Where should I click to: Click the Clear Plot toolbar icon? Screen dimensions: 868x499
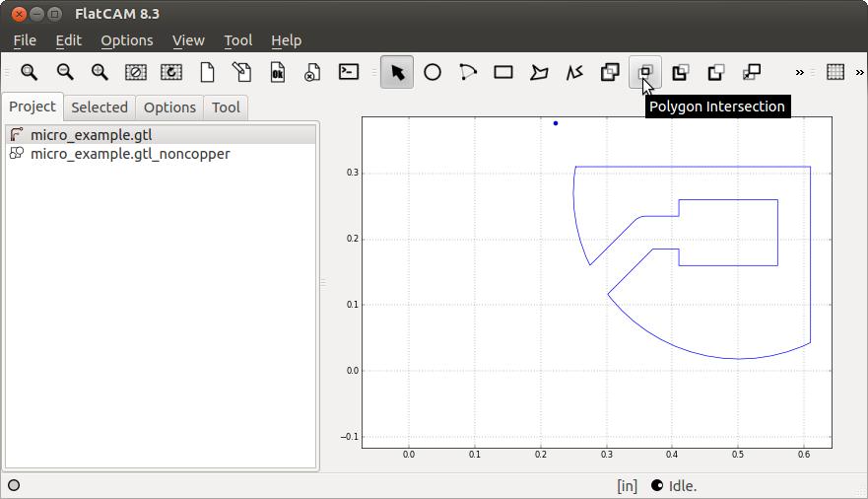click(x=136, y=72)
